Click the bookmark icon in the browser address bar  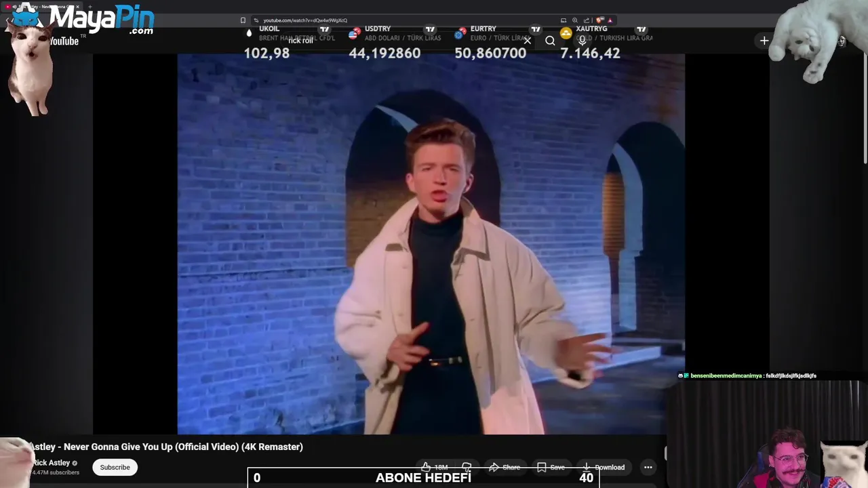tap(243, 20)
